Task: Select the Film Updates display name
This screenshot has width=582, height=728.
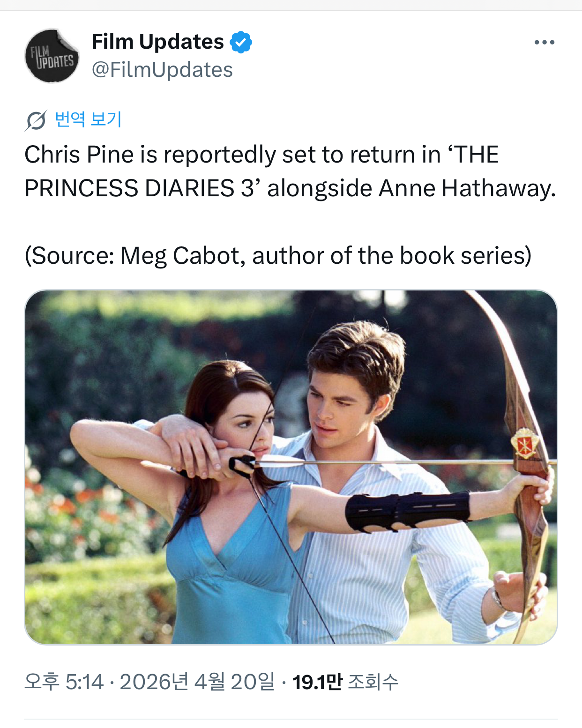Action: (158, 42)
